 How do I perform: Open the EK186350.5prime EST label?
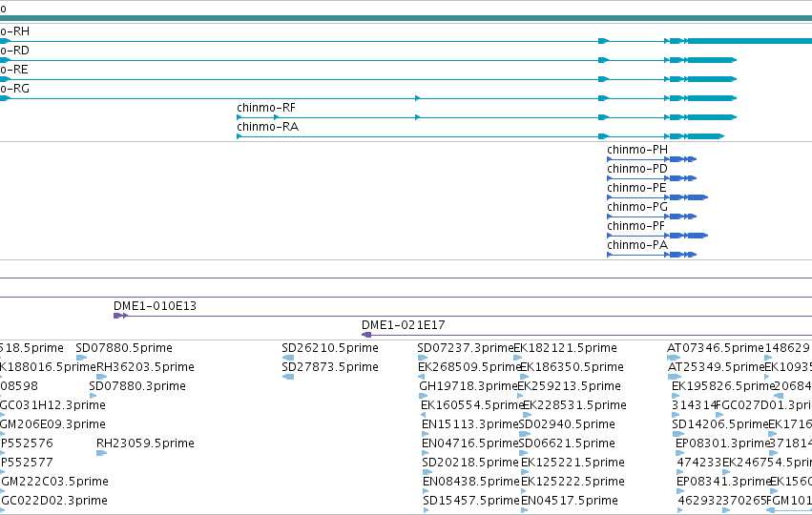coord(572,367)
